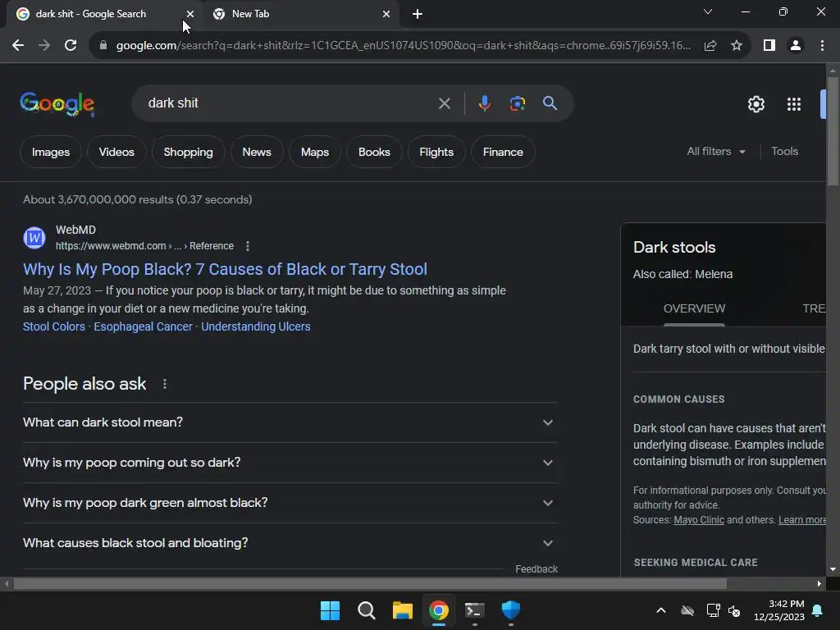Click the scroll down arrow
840x630 pixels.
833,569
